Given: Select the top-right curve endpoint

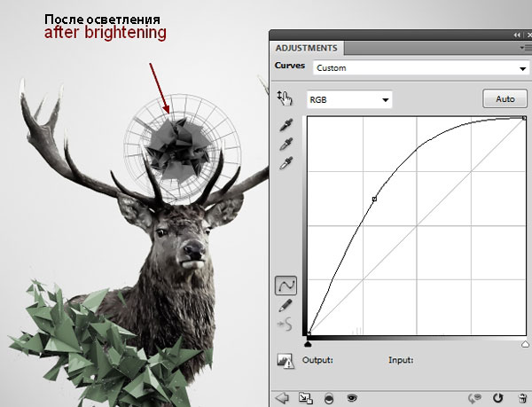Looking at the screenshot, I should pyautogui.click(x=524, y=118).
